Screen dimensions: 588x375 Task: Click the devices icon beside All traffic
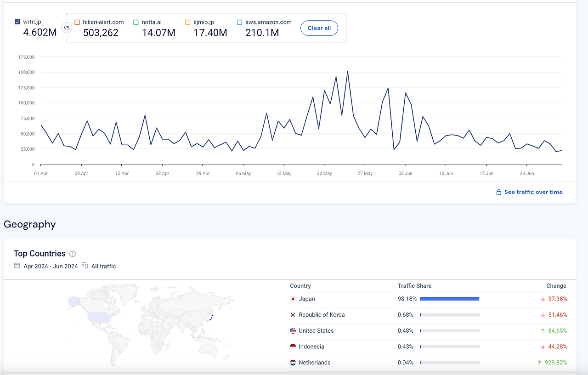[x=85, y=266]
